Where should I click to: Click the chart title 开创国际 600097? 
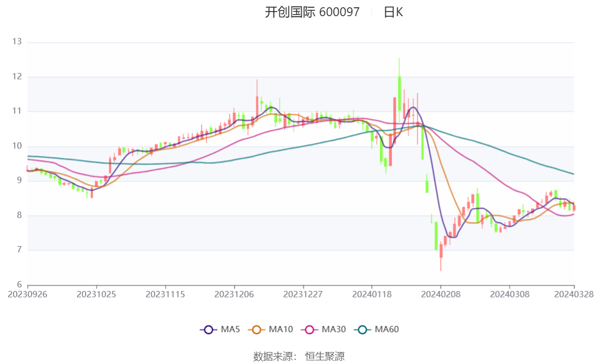[312, 12]
